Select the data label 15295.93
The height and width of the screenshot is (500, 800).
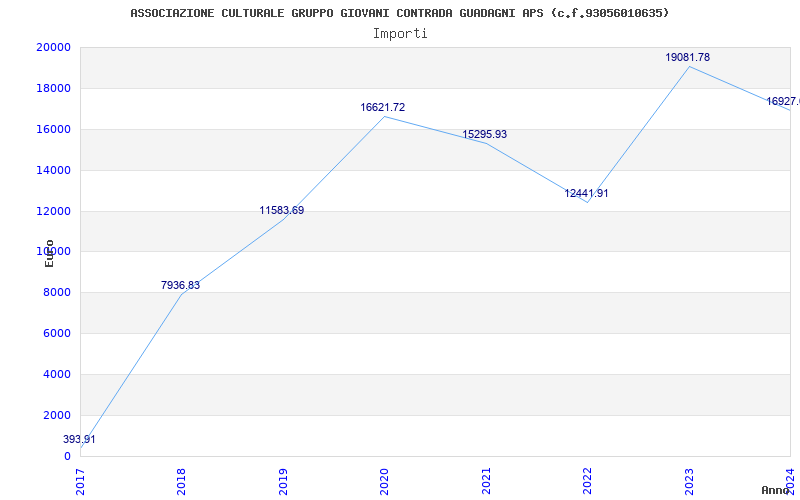coord(485,134)
